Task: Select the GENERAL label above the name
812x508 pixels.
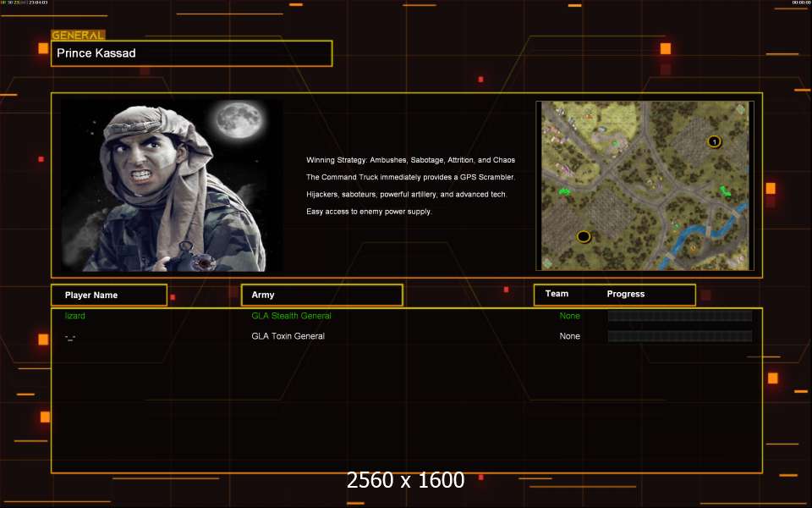Action: pyautogui.click(x=78, y=36)
